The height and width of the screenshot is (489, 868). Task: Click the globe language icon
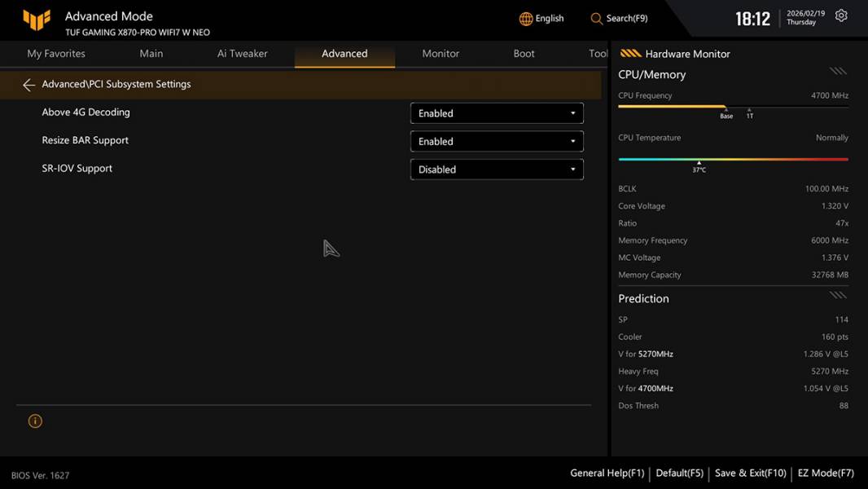click(526, 19)
